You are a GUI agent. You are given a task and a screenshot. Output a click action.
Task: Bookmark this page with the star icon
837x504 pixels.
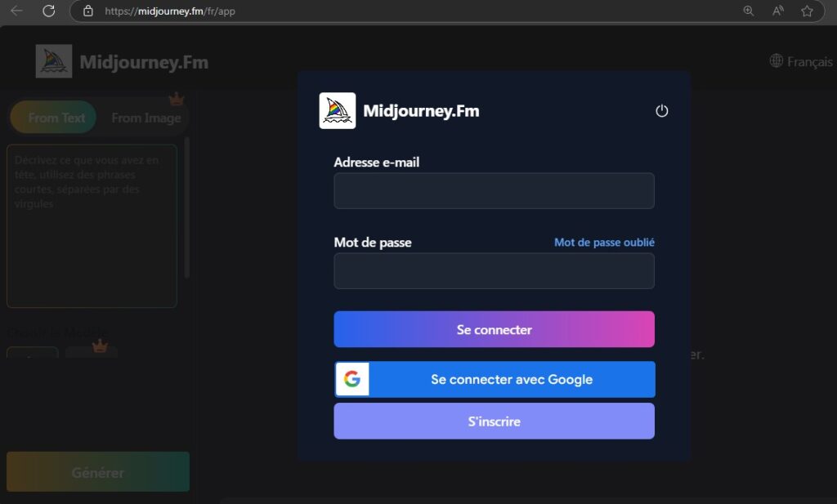click(807, 11)
